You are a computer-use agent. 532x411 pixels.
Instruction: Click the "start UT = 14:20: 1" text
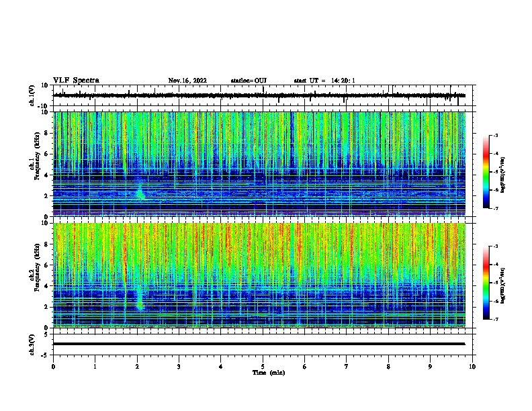(324, 81)
